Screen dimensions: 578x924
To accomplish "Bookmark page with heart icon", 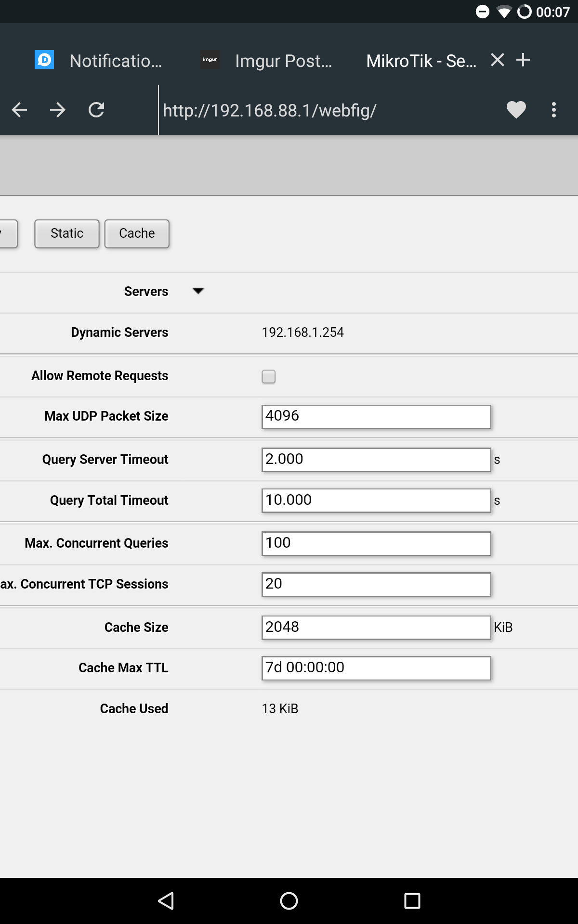I will 516,110.
